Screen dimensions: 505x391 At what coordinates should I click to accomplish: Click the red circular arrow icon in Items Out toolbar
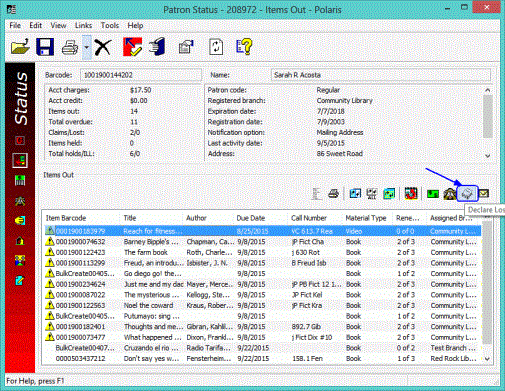pos(411,194)
